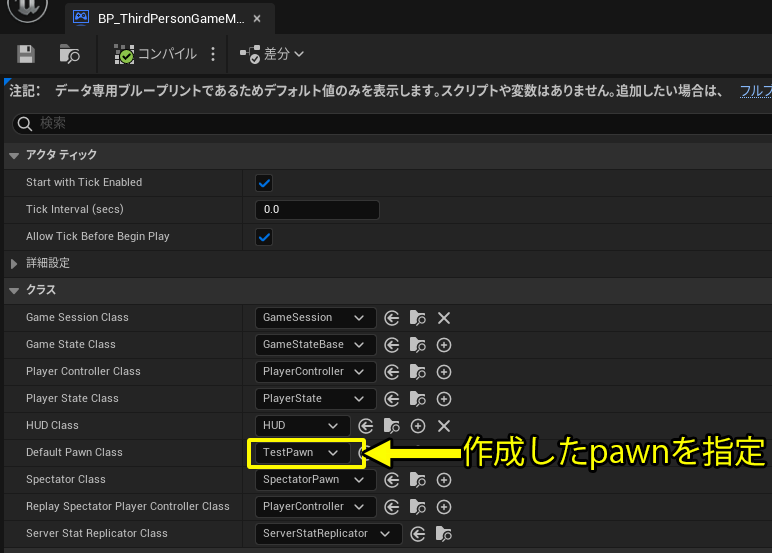This screenshot has height=553, width=772.
Task: Close the BP_ThirdPersonGameMode tab
Action: point(257,19)
